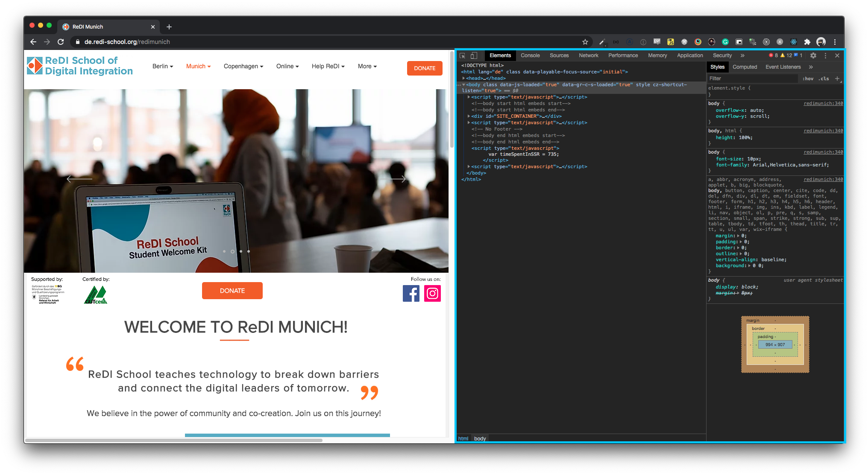Screen dimensions: 868x475
Task: Open ReDI's Instagram page icon
Action: [x=432, y=293]
